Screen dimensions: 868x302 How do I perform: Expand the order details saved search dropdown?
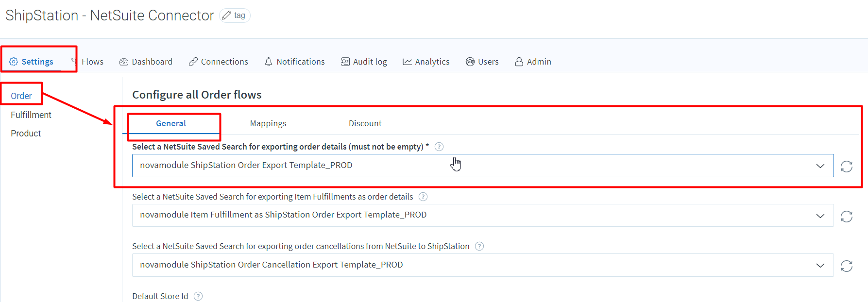(820, 166)
